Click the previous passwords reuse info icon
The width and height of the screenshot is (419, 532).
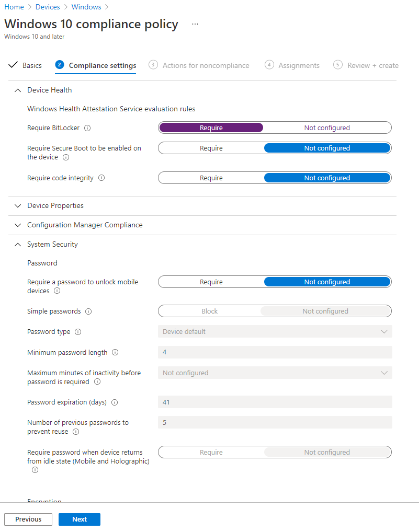tap(76, 432)
